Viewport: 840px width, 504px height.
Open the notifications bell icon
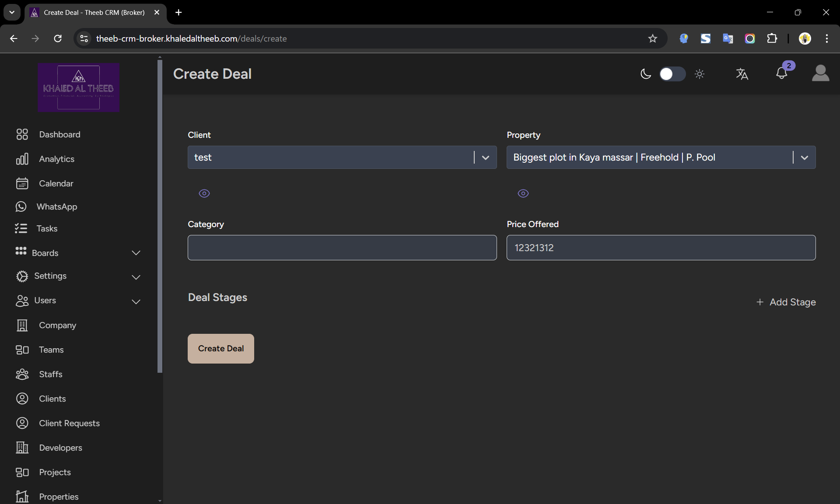click(x=782, y=73)
